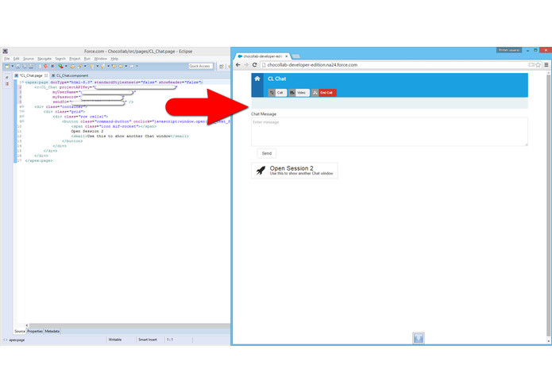Click in the Quick Access search field
The image size is (552, 392).
(x=201, y=66)
